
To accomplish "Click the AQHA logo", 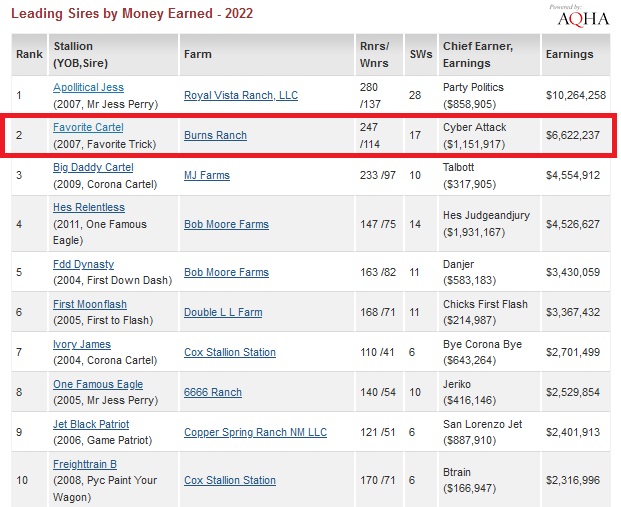I will pos(582,16).
